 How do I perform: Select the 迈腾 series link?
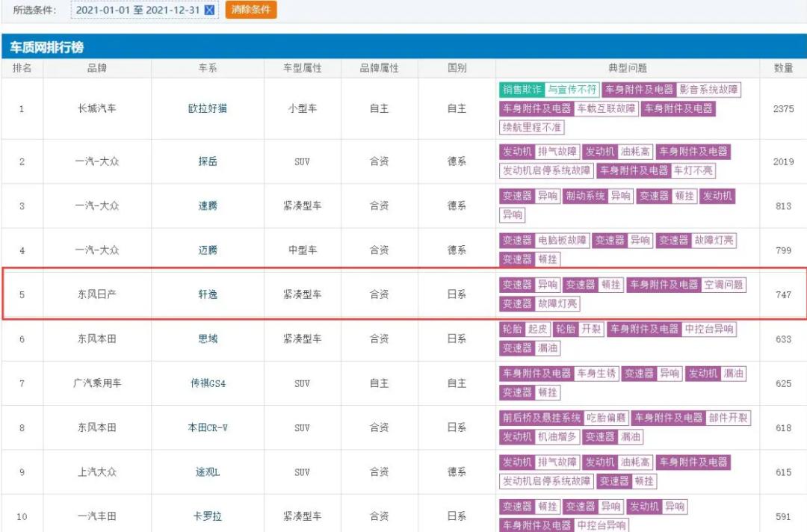click(207, 250)
